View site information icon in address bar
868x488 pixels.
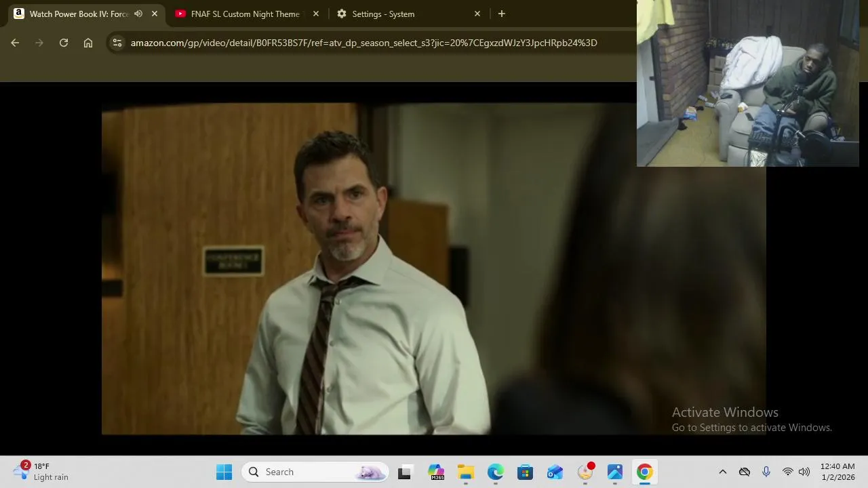point(117,43)
